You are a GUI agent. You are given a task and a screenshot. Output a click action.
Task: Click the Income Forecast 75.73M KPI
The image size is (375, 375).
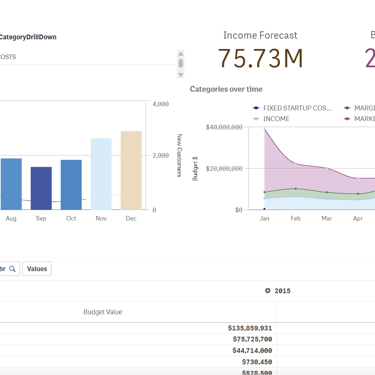[260, 50]
